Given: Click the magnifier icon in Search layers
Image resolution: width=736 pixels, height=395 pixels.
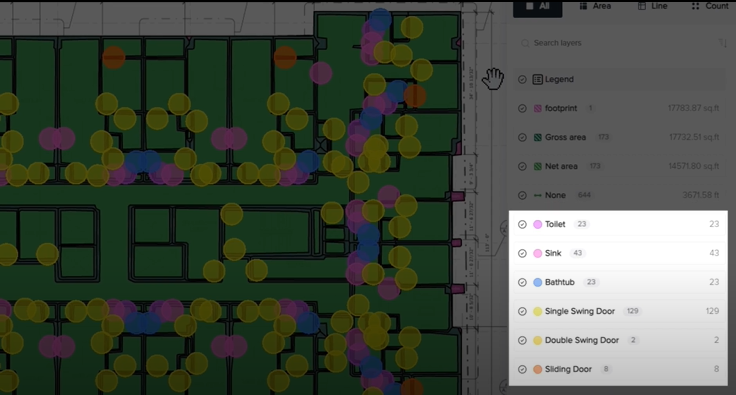Looking at the screenshot, I should click(x=525, y=43).
